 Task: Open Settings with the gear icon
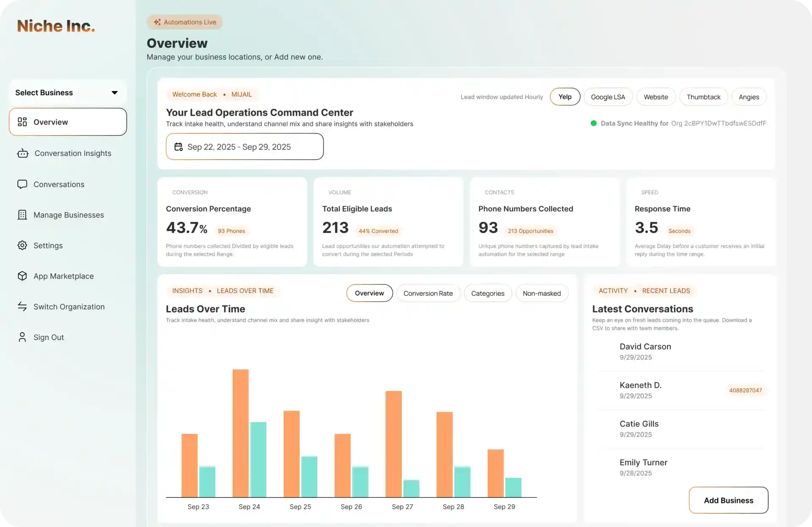click(x=22, y=246)
